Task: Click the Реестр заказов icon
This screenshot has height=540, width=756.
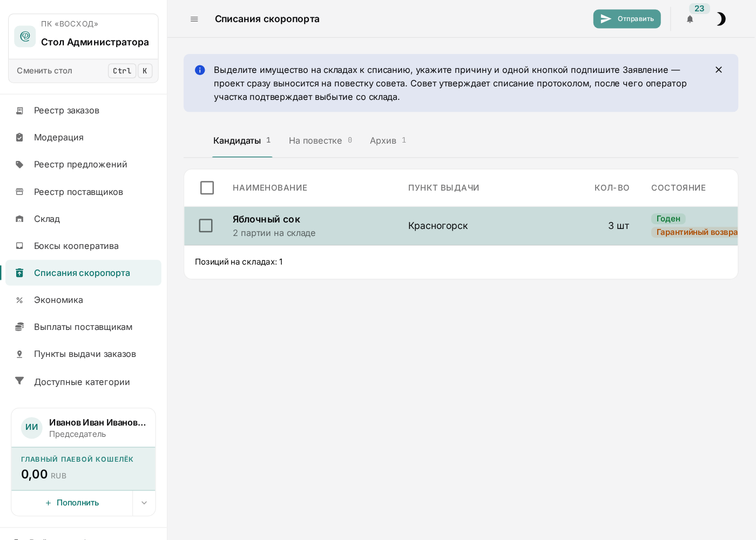Action: pos(19,111)
